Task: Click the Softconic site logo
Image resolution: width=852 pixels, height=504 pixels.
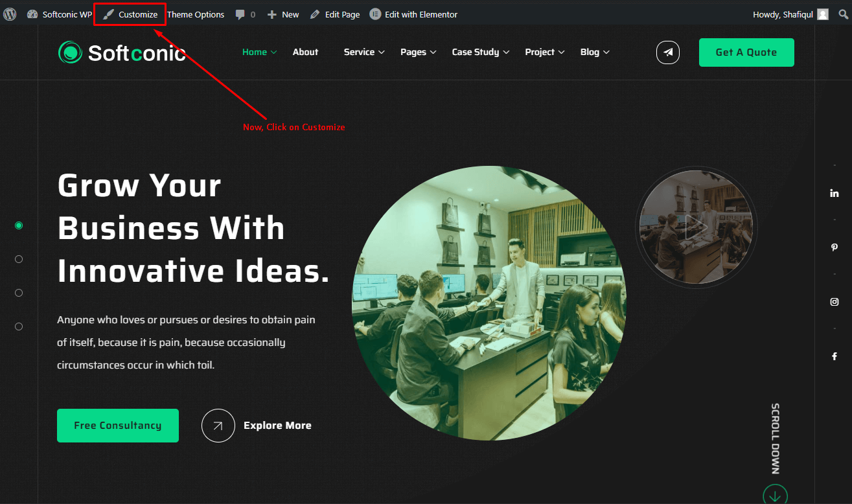Action: click(x=122, y=52)
